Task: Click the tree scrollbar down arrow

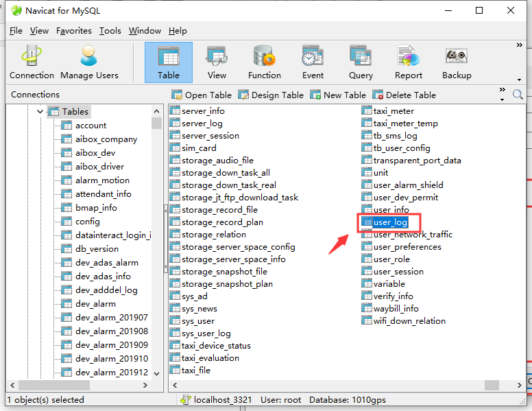Action: coord(156,374)
